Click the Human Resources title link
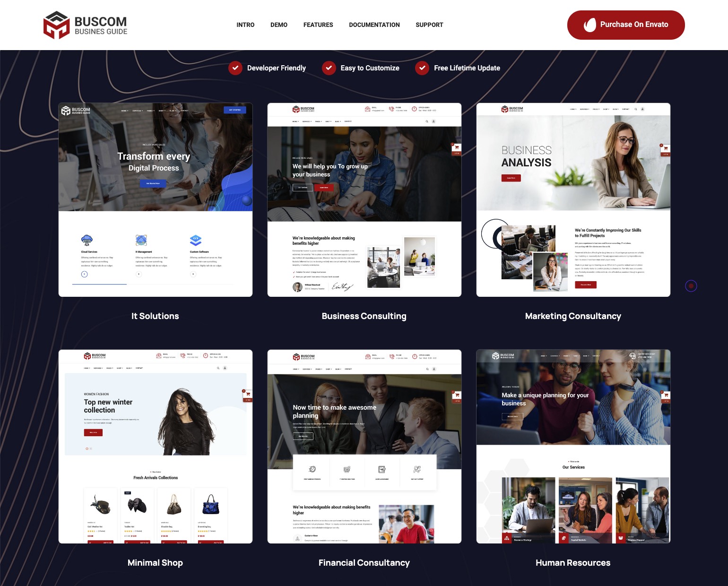The height and width of the screenshot is (586, 728). [573, 563]
